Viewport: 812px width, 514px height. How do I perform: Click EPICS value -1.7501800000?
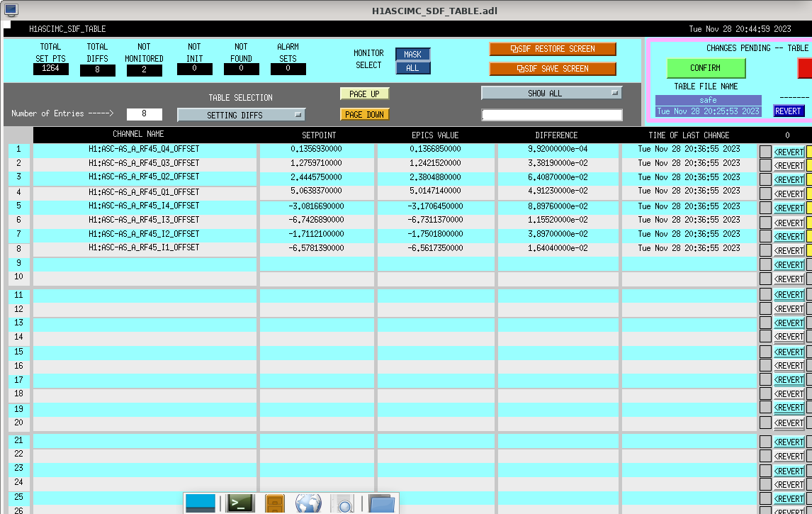coord(436,234)
